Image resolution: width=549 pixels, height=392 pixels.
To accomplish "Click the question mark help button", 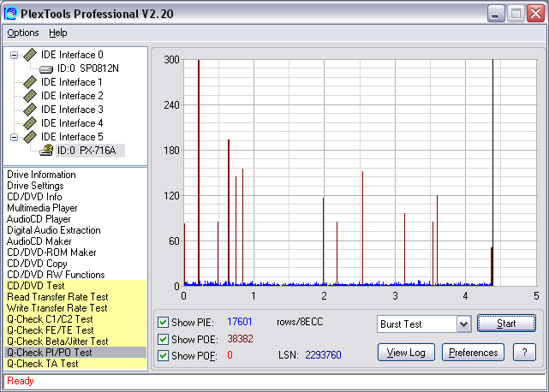I will [524, 353].
